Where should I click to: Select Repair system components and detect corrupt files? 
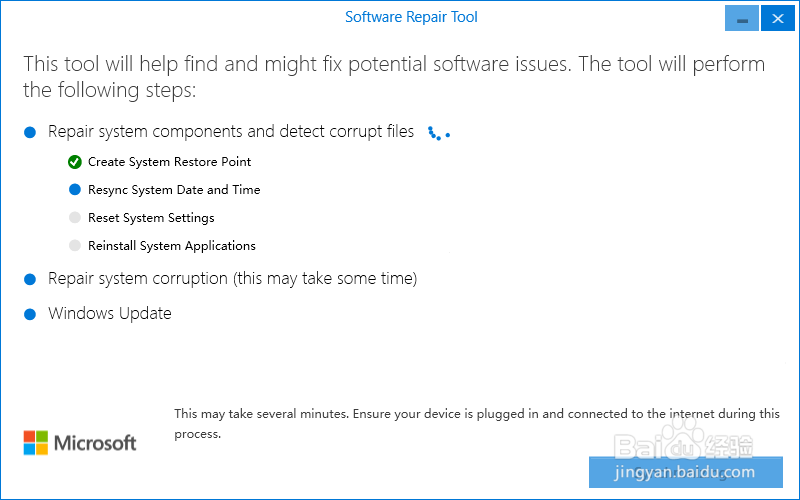click(x=231, y=132)
